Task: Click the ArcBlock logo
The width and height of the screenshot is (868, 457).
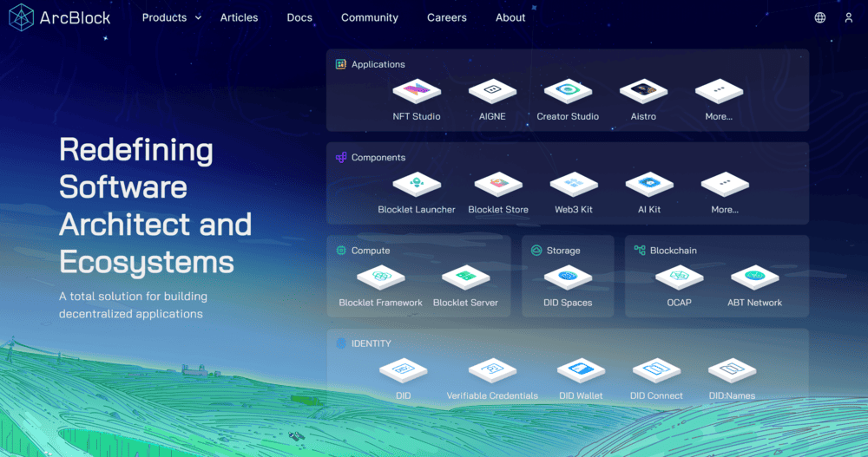Action: click(60, 17)
